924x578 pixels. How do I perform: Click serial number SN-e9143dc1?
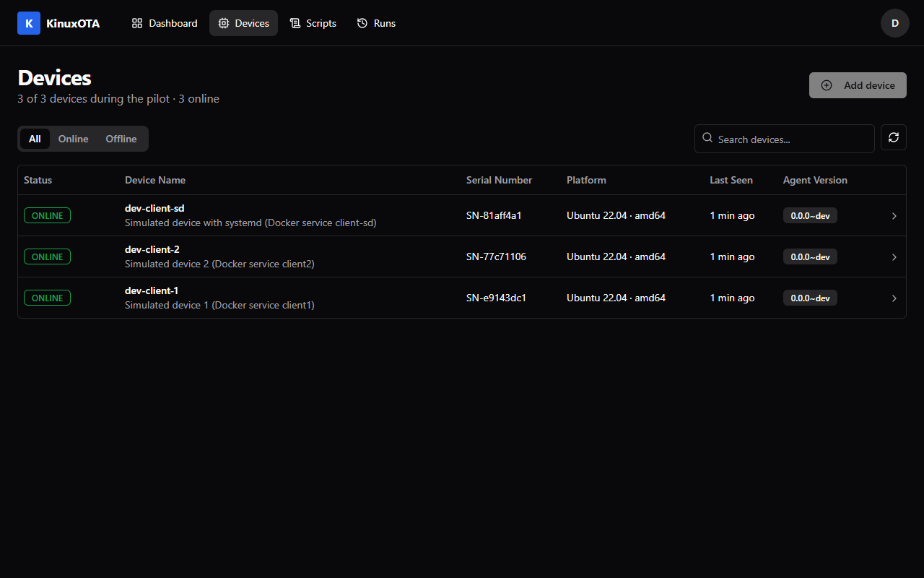[496, 298]
